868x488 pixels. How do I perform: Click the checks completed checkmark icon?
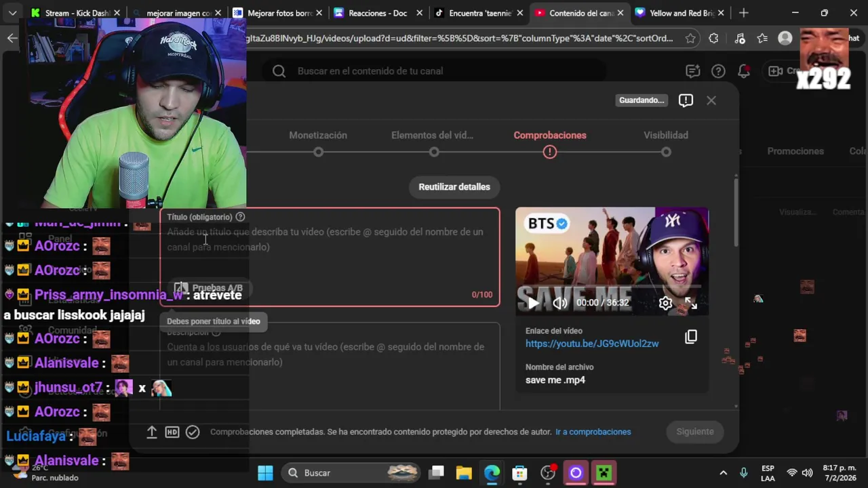point(193,432)
